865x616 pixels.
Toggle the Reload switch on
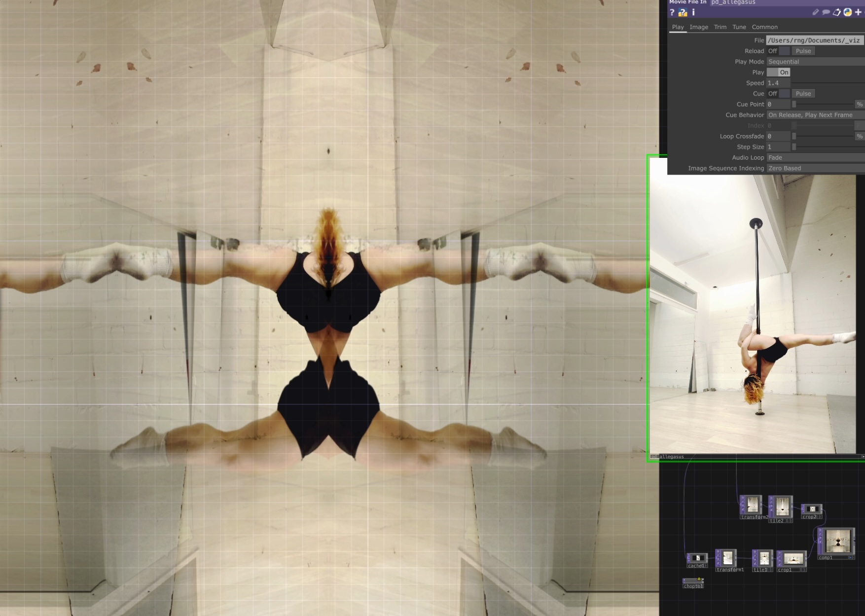(779, 51)
